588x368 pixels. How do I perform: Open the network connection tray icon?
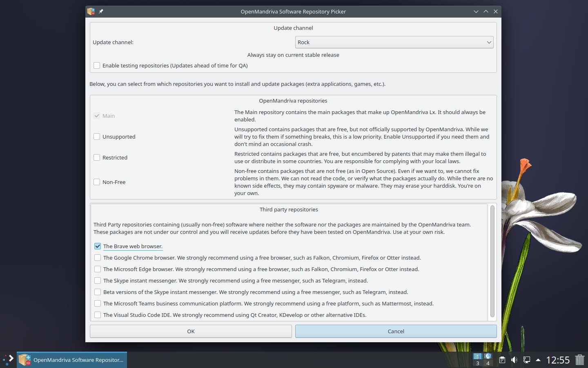coord(527,360)
